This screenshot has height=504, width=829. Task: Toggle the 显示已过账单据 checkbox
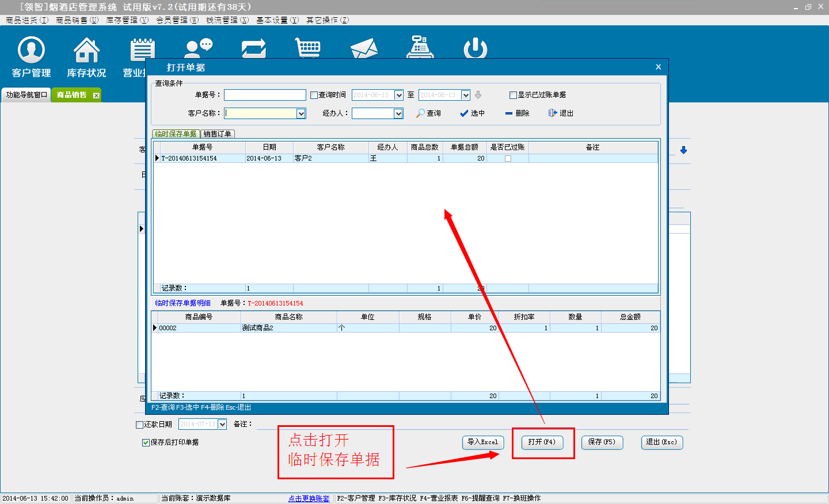click(513, 96)
